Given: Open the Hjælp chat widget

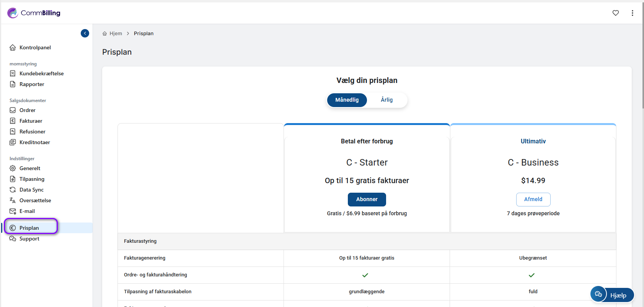Looking at the screenshot, I should pos(612,295).
